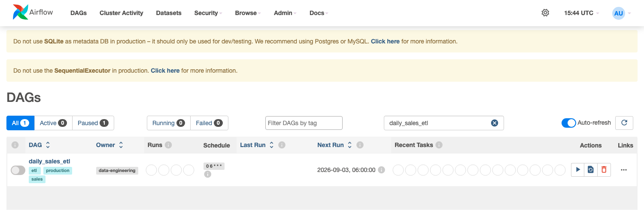Viewport: 644px width, 215px height.
Task: Click the info icon under the 0 6 * * * schedule
Action: 208,174
